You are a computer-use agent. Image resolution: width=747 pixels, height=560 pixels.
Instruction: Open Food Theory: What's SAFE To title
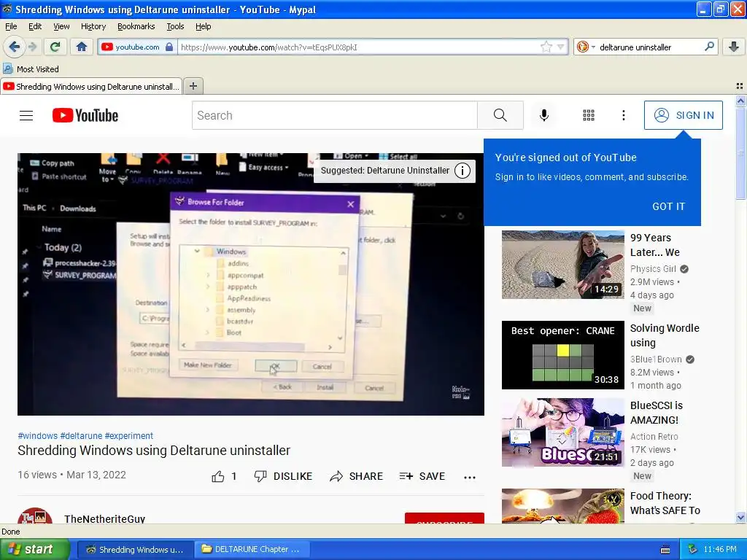665,503
